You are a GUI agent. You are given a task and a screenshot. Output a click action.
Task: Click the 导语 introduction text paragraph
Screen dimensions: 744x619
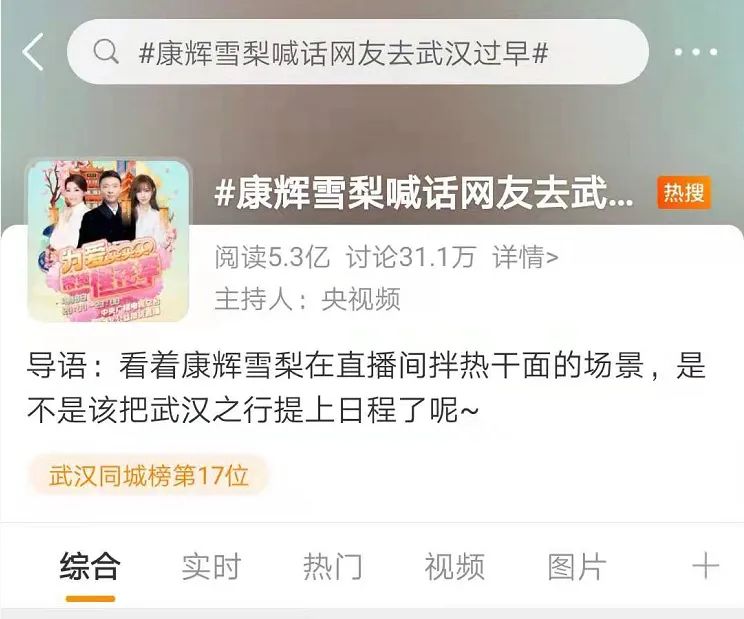pyautogui.click(x=366, y=387)
